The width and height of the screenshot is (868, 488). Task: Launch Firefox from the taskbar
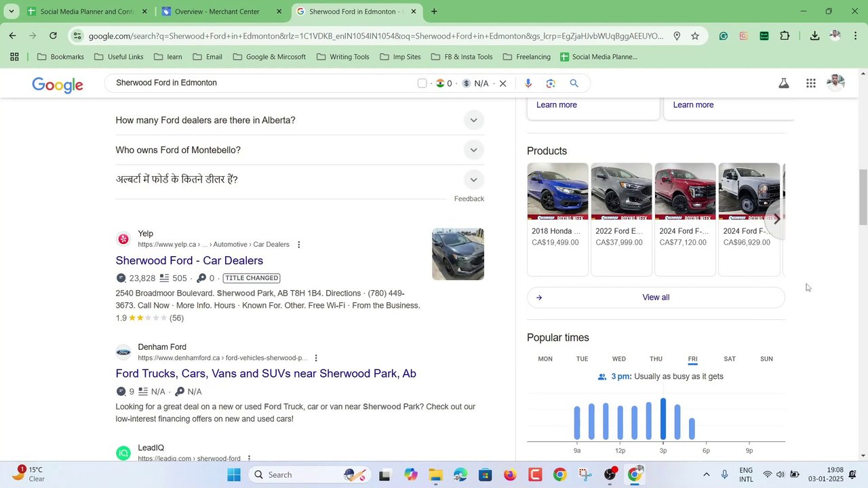pyautogui.click(x=510, y=474)
